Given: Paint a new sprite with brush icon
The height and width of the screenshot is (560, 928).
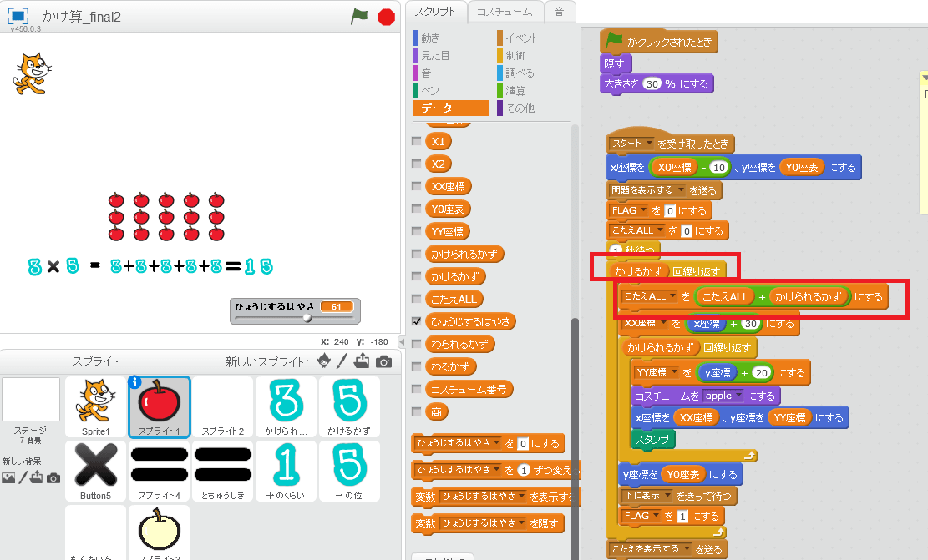Looking at the screenshot, I should click(x=342, y=361).
